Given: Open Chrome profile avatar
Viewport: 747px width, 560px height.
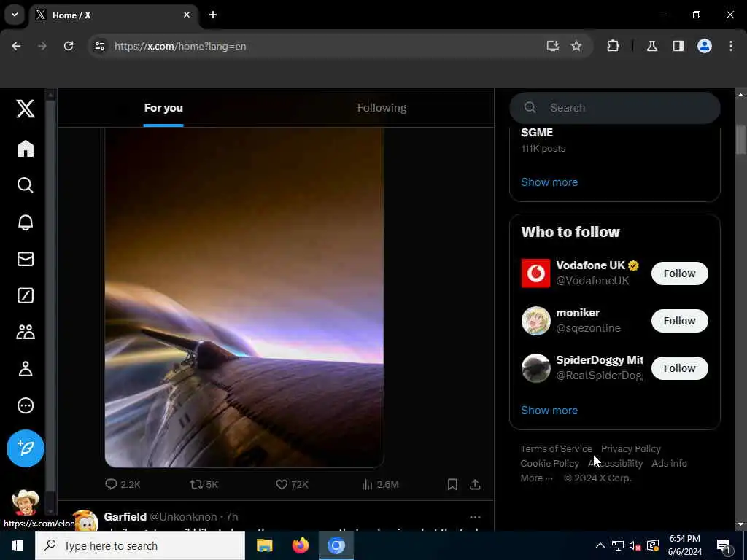Looking at the screenshot, I should pos(705,46).
